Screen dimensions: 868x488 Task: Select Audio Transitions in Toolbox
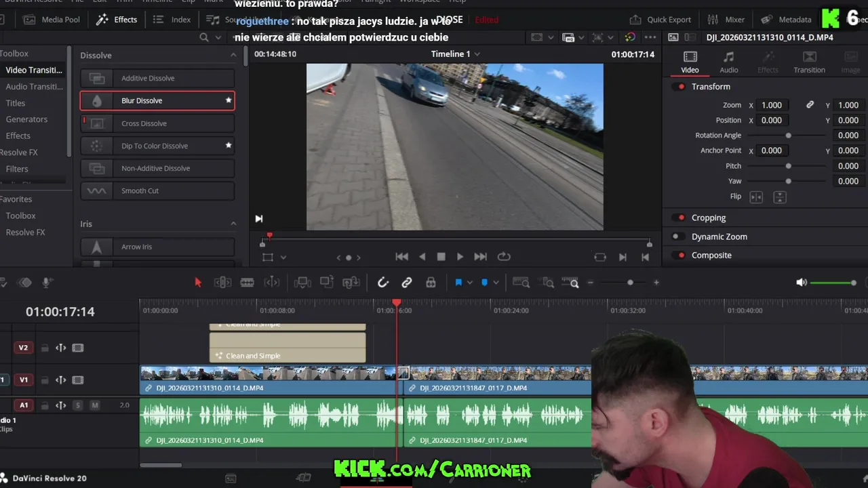(34, 87)
